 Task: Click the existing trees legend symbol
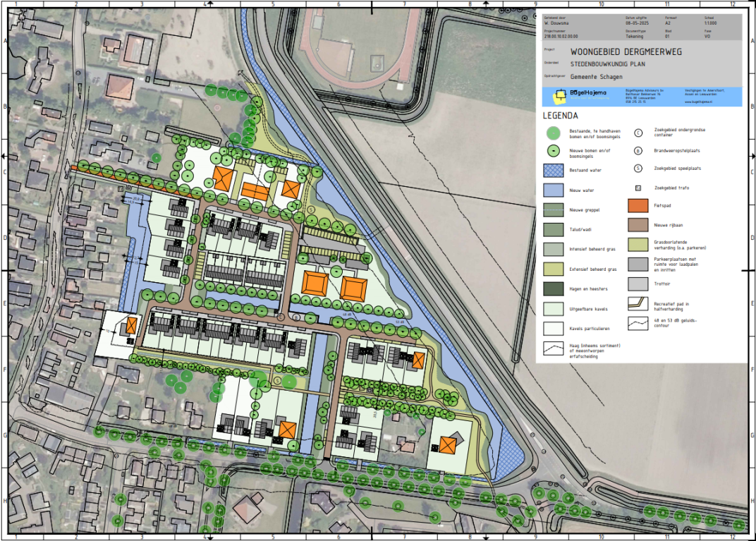(554, 133)
